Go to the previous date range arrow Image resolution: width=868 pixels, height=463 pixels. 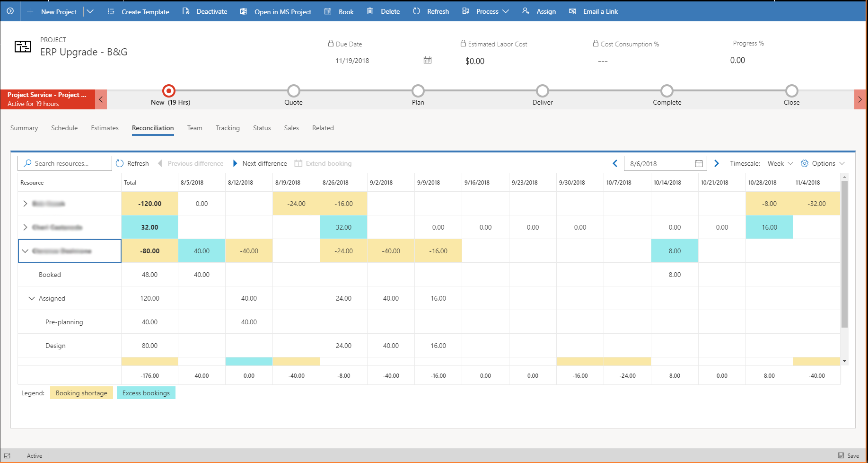pos(615,163)
